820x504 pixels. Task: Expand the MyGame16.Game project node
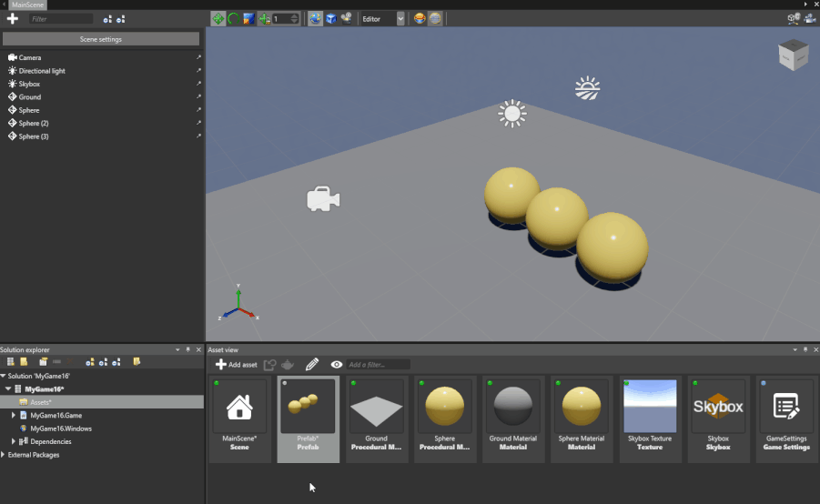14,415
